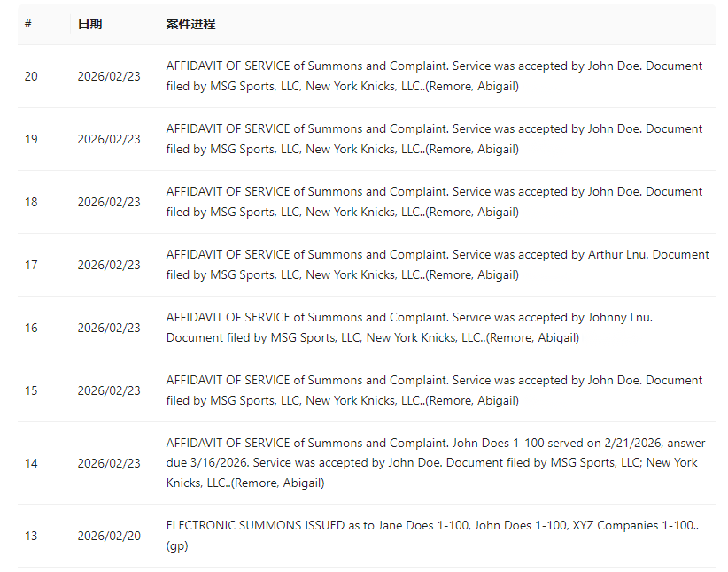Screen dimensions: 728x572
Task: Click row number 14
Action: tap(31, 463)
